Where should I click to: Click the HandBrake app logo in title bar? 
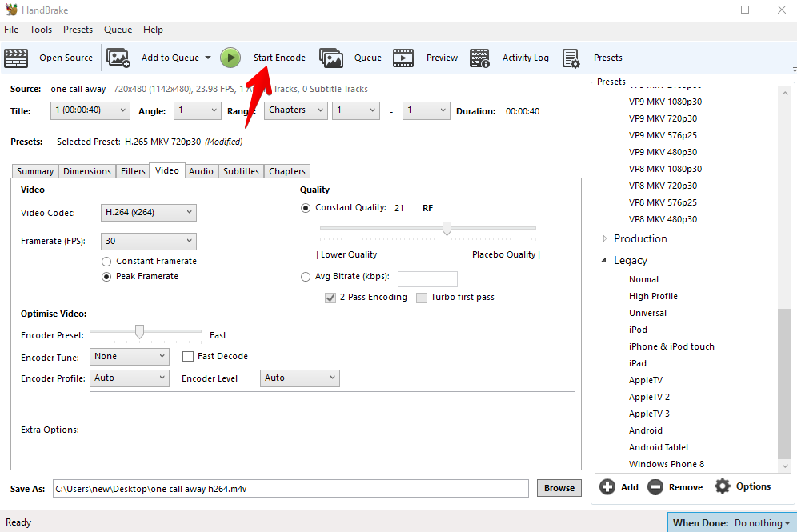[11, 10]
